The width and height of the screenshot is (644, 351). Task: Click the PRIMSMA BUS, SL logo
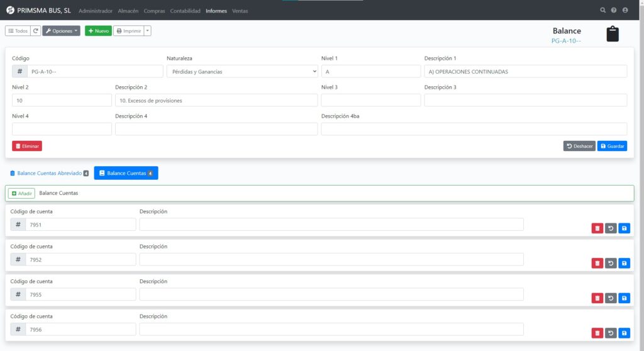(10, 11)
